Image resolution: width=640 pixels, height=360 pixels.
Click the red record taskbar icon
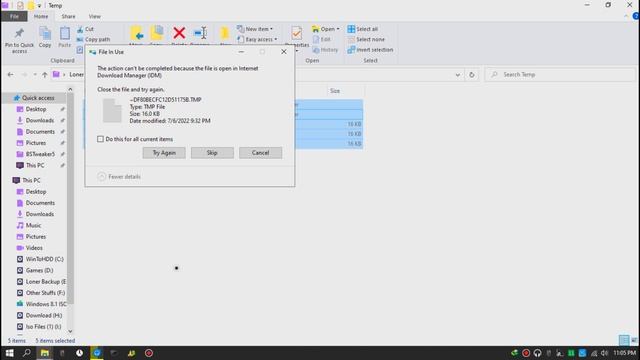click(149, 353)
